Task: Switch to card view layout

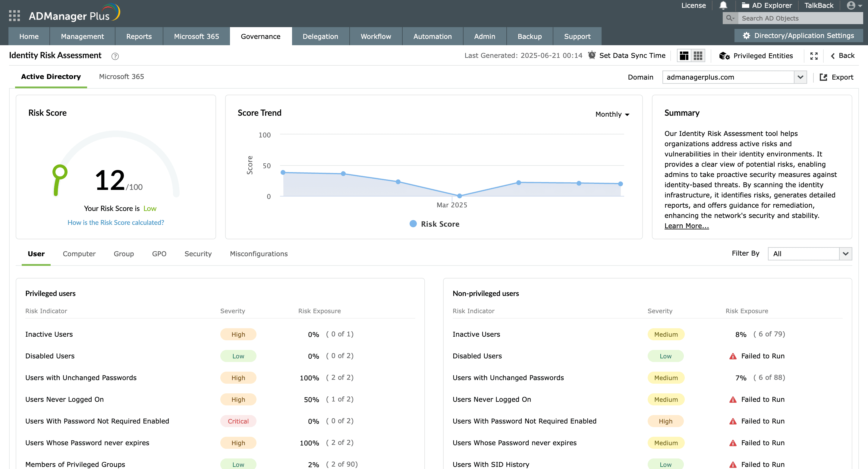Action: pos(684,55)
